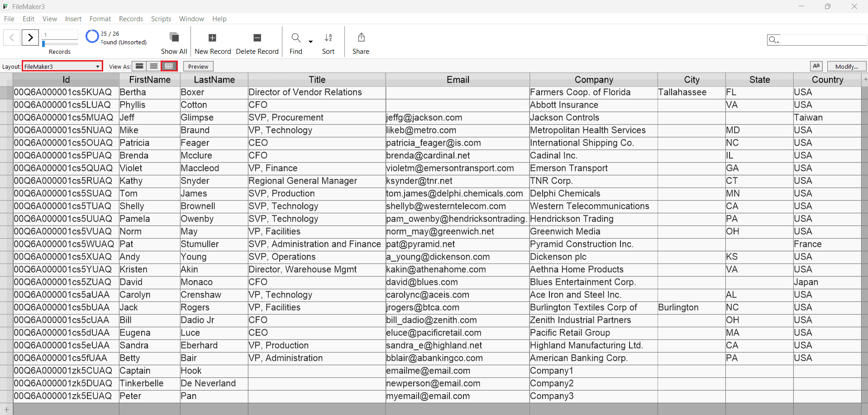Switch to List view
Screen dimensions: 868x415
pos(154,66)
